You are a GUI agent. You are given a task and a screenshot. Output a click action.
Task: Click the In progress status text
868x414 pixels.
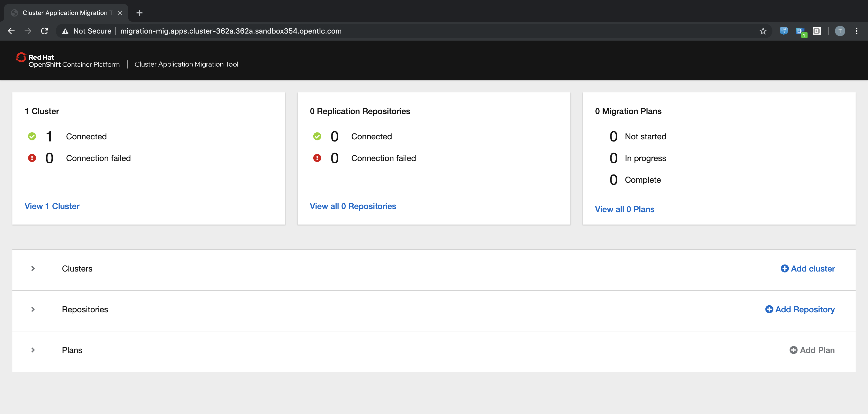point(645,158)
